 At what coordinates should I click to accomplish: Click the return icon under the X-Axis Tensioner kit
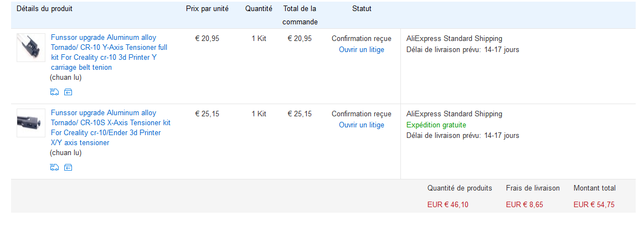(68, 167)
